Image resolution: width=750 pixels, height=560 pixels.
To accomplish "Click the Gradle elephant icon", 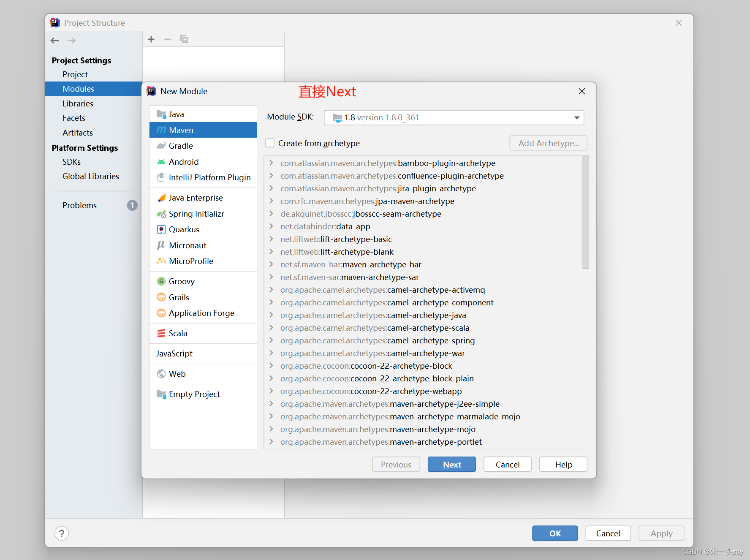I will click(161, 146).
